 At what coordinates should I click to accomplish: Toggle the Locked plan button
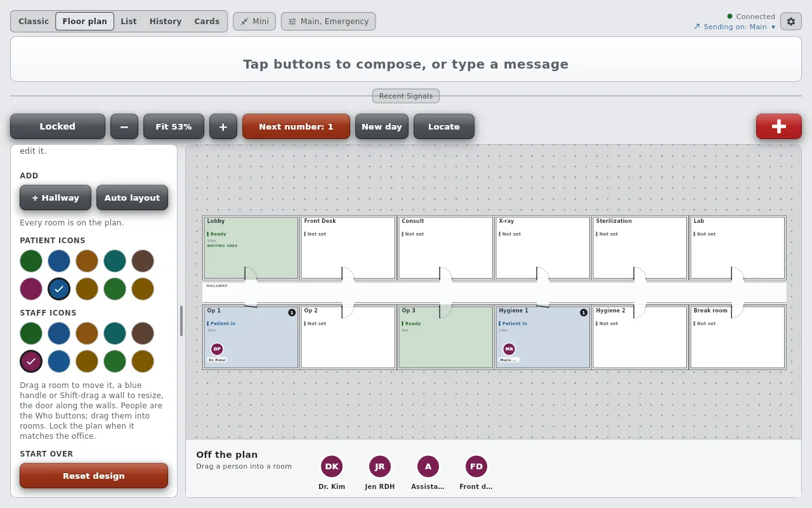click(x=58, y=126)
